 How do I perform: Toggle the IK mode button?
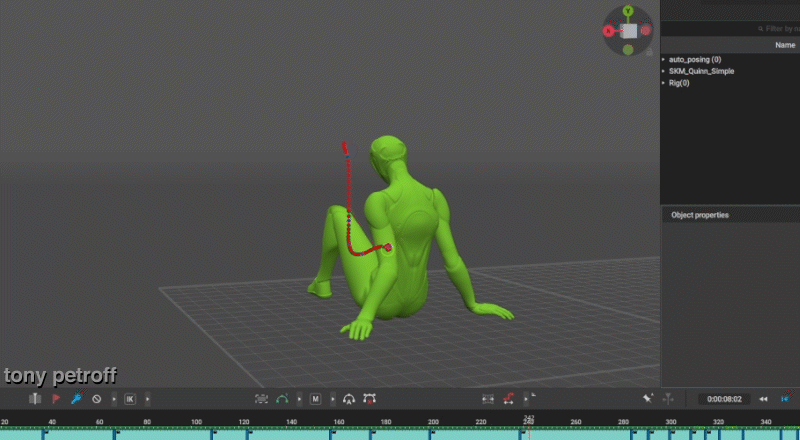tap(130, 399)
